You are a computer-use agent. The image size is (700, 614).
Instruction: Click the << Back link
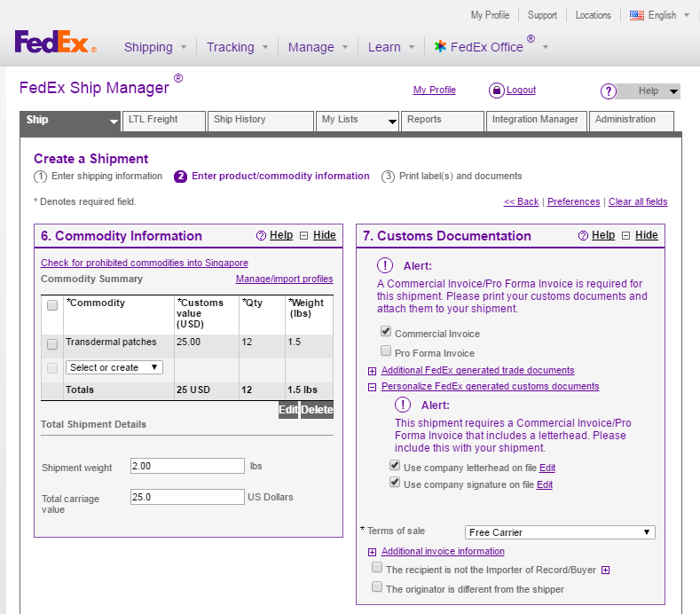point(521,201)
